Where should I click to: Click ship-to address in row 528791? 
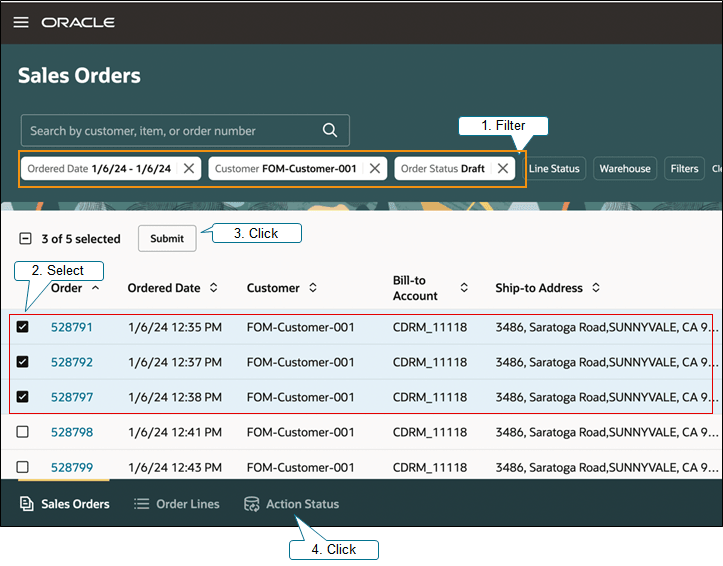pos(606,327)
